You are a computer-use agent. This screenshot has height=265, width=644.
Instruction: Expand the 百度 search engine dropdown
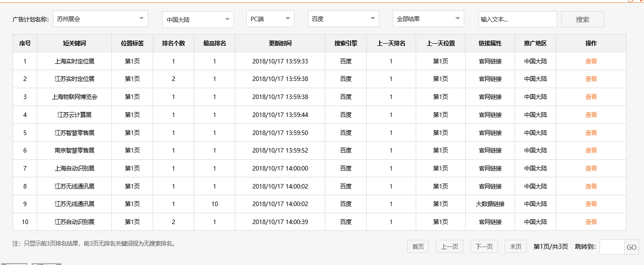click(342, 18)
